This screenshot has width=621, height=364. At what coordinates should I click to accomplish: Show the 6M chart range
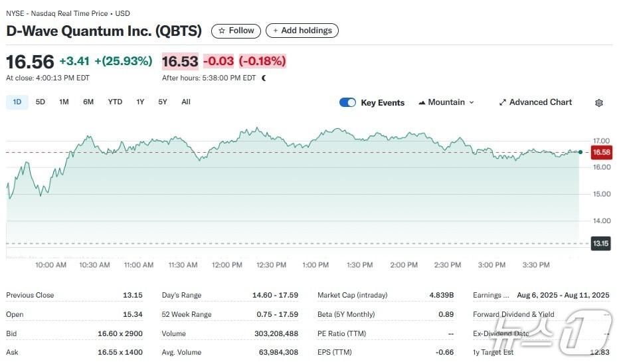click(88, 102)
